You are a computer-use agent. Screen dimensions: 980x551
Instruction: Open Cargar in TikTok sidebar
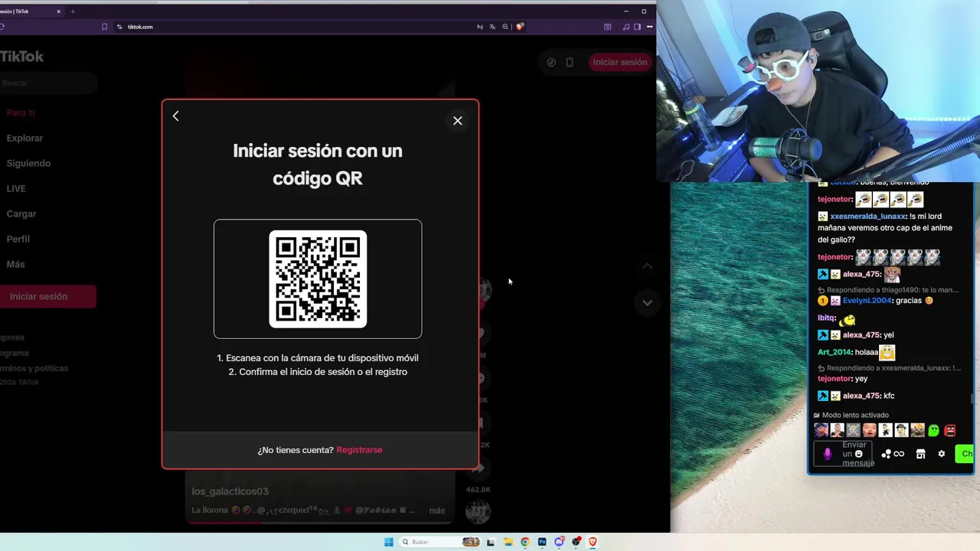point(21,214)
